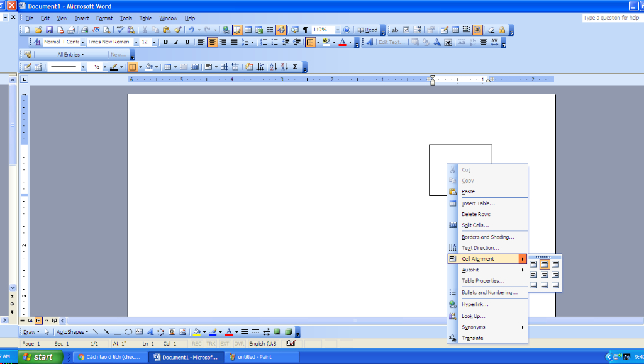Screen dimensions: 644x364
Task: Click the Highlight color button
Action: pyautogui.click(x=326, y=42)
